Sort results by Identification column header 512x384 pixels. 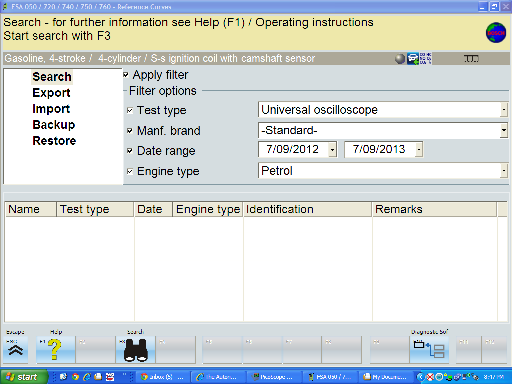[x=307, y=209]
